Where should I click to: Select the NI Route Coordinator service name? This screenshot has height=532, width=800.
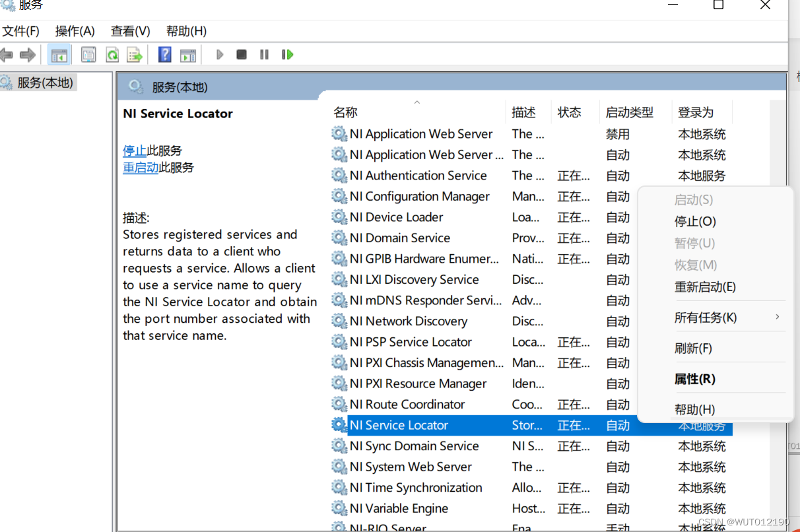coord(407,405)
